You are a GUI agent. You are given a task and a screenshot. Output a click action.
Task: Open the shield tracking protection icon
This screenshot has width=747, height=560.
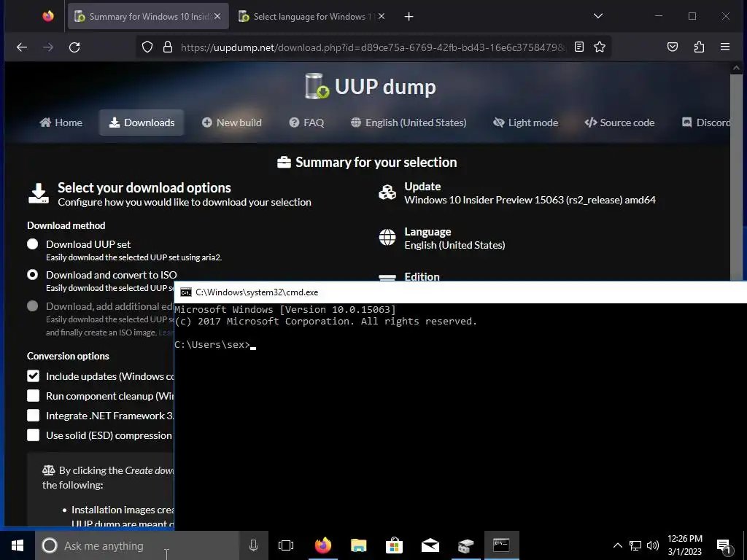point(147,47)
